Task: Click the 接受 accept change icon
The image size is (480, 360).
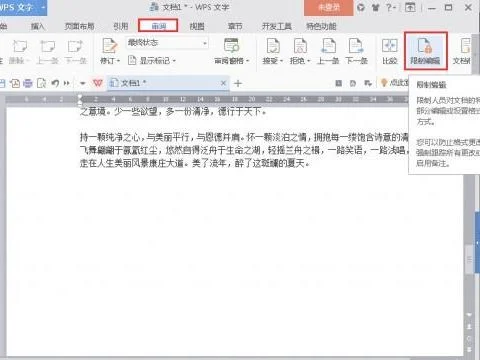Action: [273, 46]
